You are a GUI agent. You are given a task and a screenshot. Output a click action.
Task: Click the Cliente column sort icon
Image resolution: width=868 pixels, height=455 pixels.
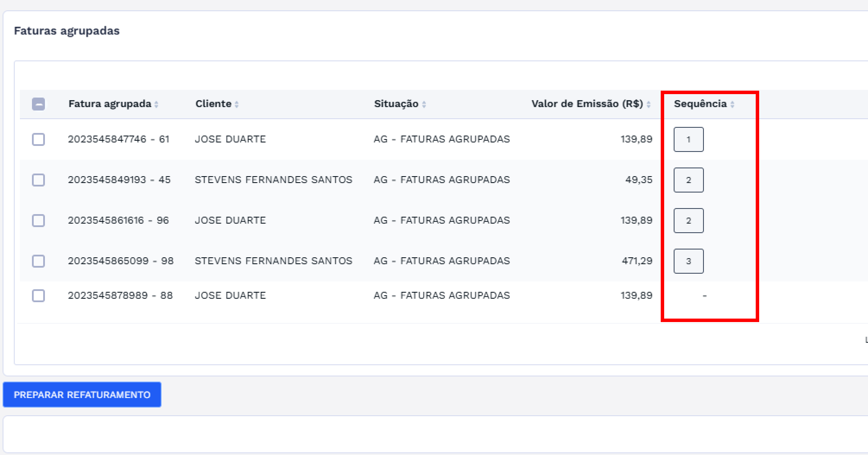point(237,104)
